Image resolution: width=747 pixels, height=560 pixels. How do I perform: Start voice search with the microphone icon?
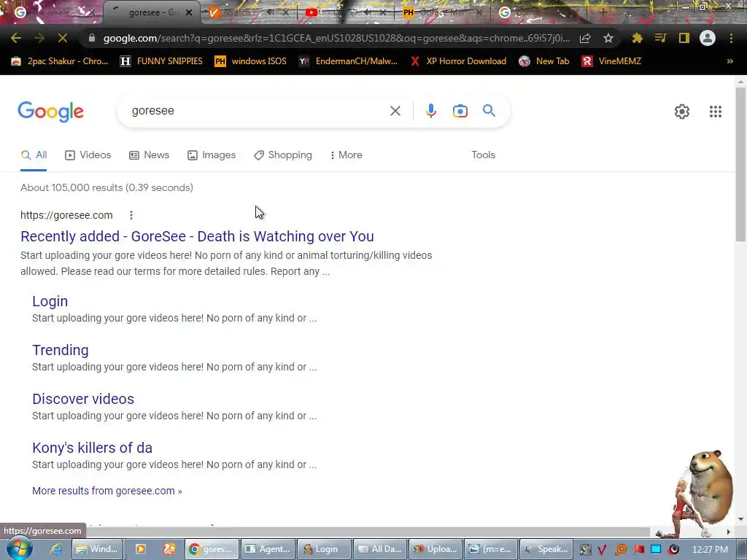pos(430,111)
